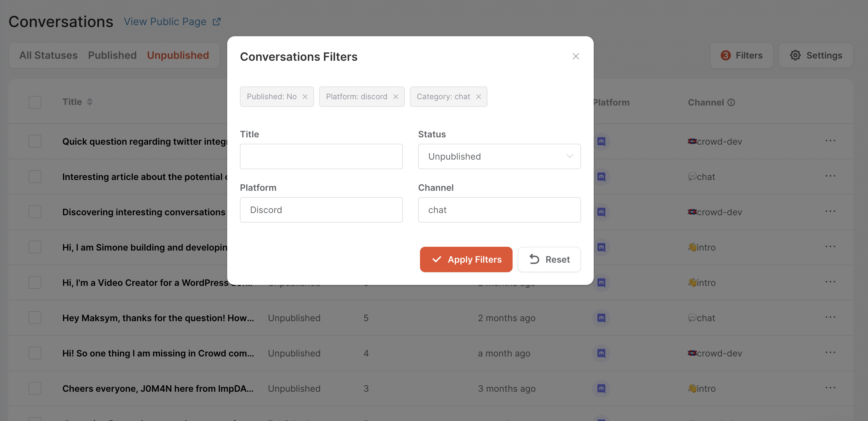Sort conversations using the Title sort arrows
Viewport: 868px width, 421px height.
[x=90, y=102]
